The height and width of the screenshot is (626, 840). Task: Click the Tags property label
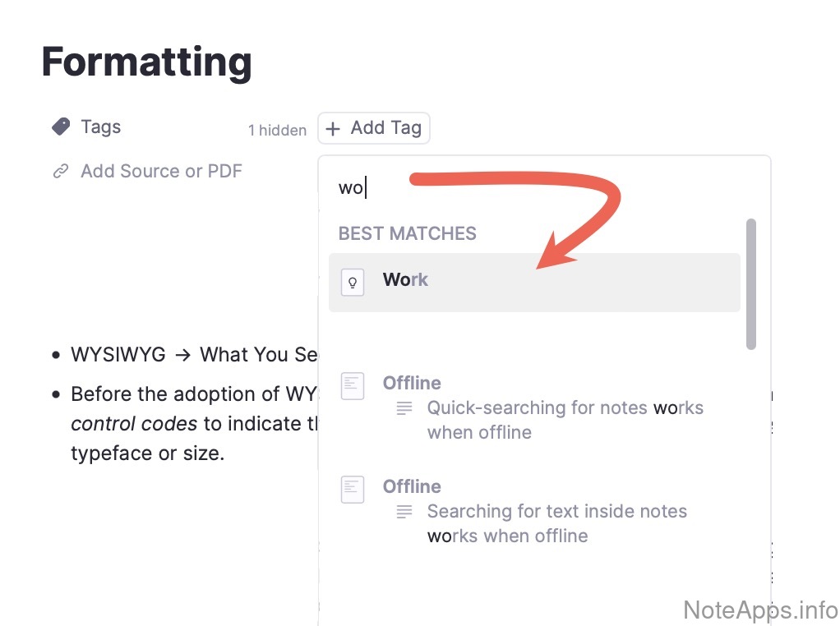coord(100,127)
